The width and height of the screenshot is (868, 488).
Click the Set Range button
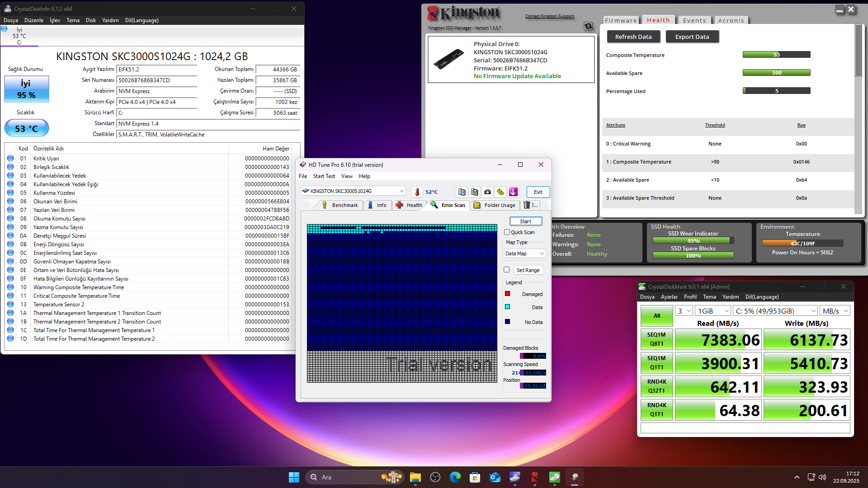(x=528, y=270)
